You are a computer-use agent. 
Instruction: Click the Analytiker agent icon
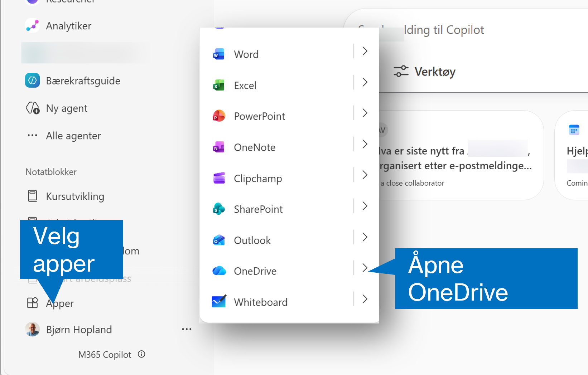[32, 26]
